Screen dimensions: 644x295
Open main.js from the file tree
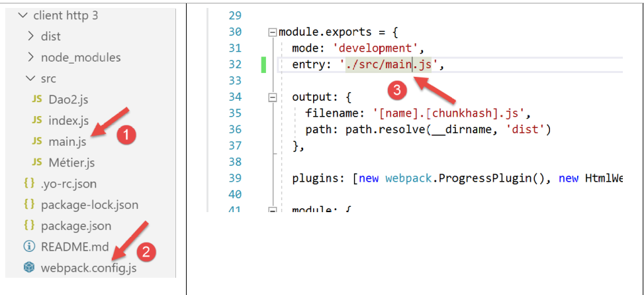click(x=66, y=141)
